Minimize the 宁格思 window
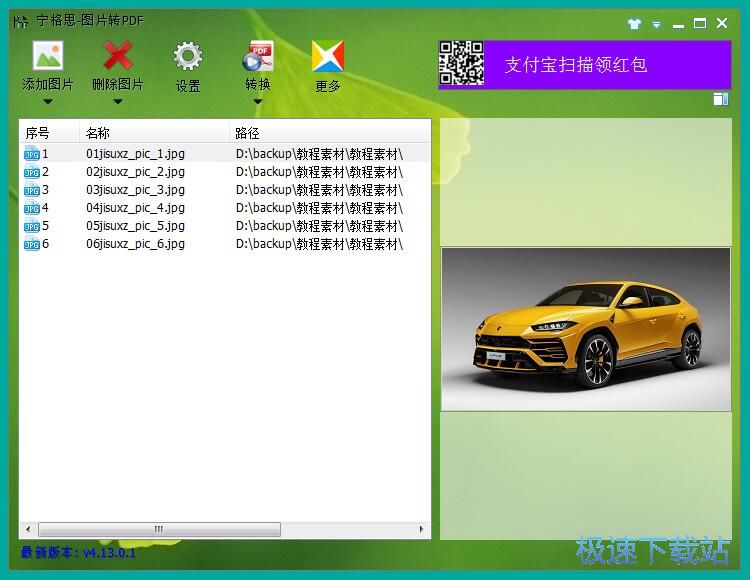 pyautogui.click(x=678, y=24)
